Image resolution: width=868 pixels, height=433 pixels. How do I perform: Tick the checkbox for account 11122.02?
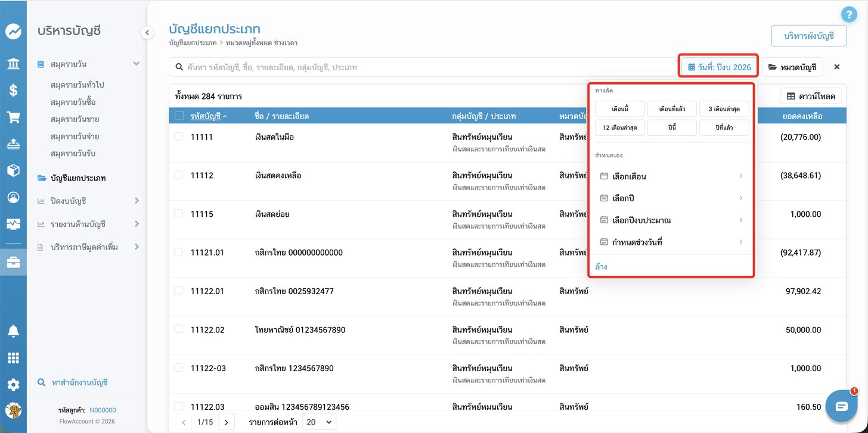pos(179,329)
